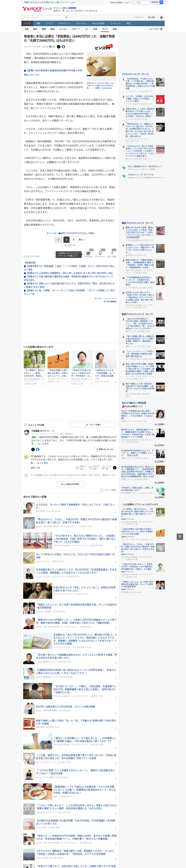Viewport: 186px width, 868px height.
Task: Click the Yahoo! JAPAN News logo
Action: click(37, 9)
